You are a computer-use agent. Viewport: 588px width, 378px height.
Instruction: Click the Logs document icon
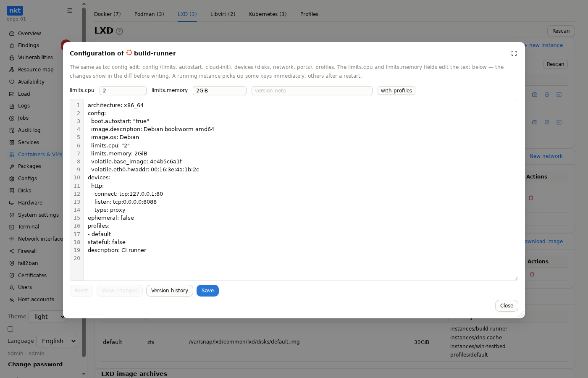(x=12, y=106)
